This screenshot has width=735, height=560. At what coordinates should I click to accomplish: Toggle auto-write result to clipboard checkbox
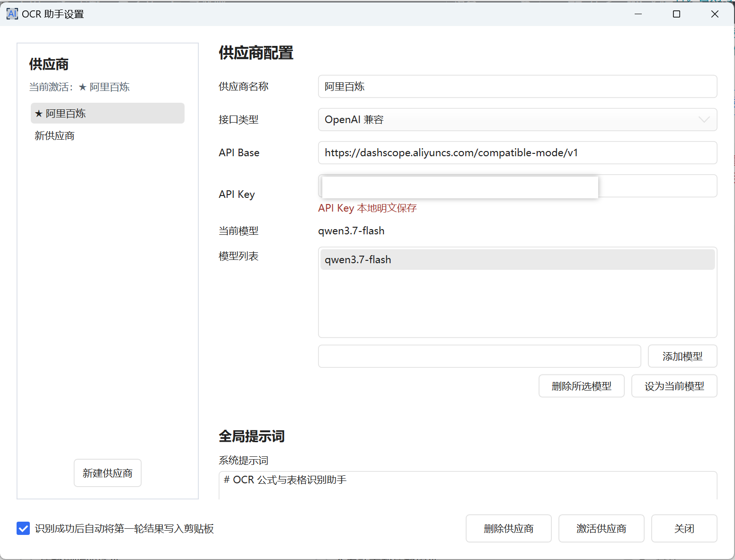coord(23,528)
